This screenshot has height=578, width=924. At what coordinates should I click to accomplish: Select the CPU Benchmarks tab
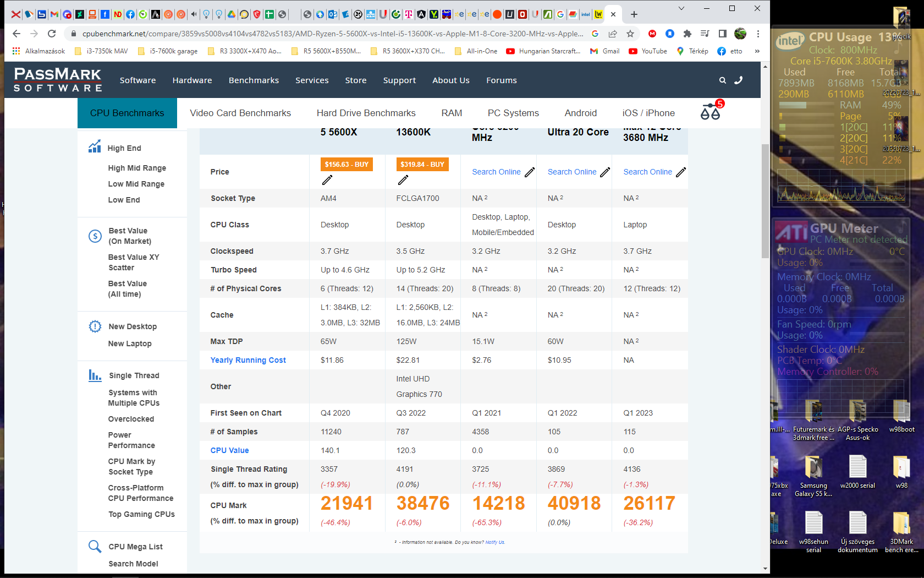point(127,113)
